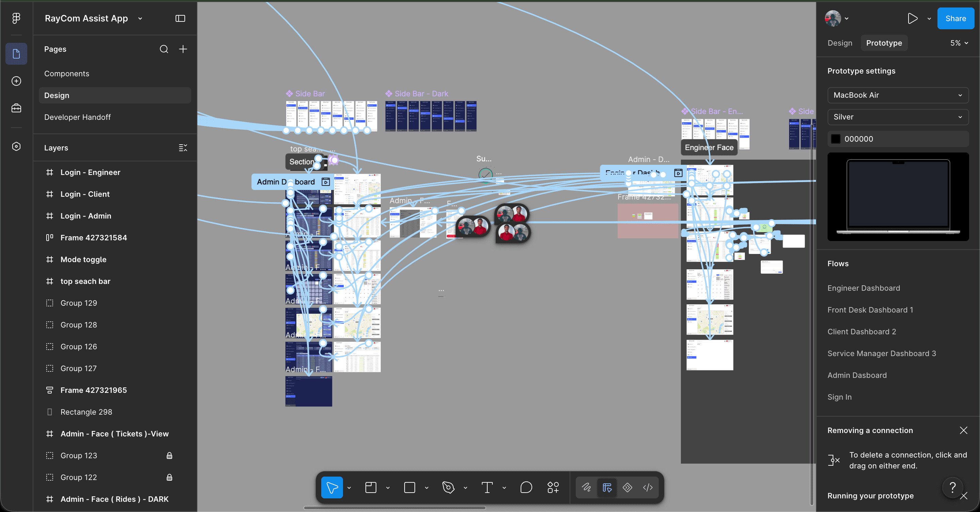Expand the Text tool options chevron
Screen dimensions: 980x512
point(504,487)
